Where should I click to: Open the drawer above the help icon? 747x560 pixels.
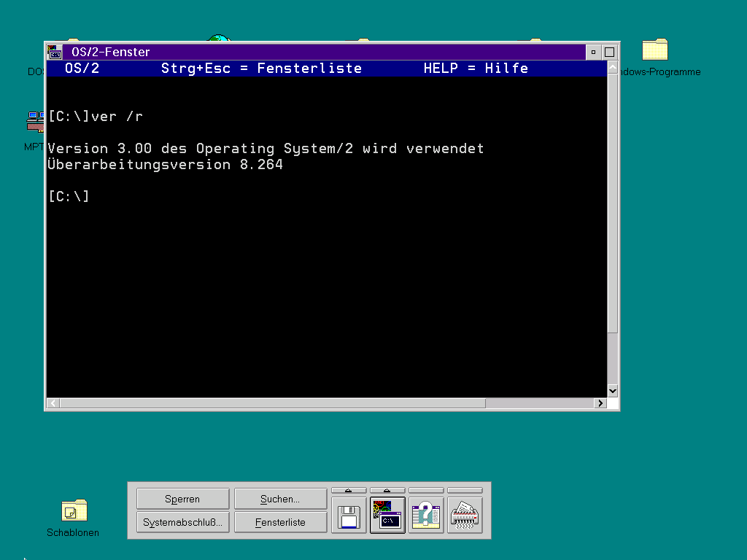click(x=426, y=491)
